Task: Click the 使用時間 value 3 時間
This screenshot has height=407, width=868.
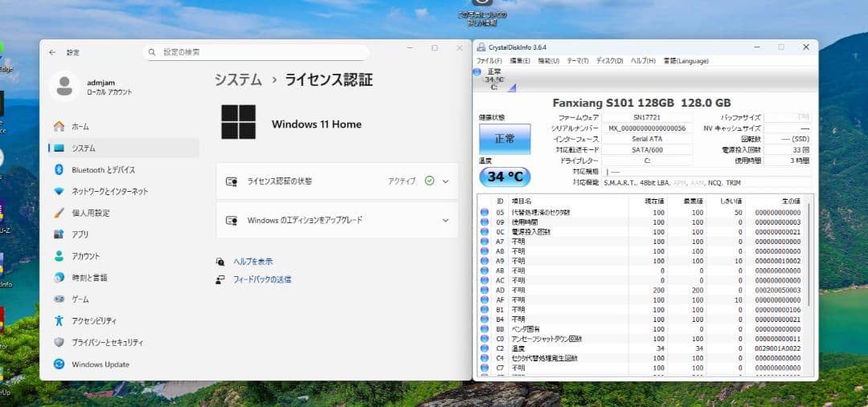Action: [x=787, y=161]
